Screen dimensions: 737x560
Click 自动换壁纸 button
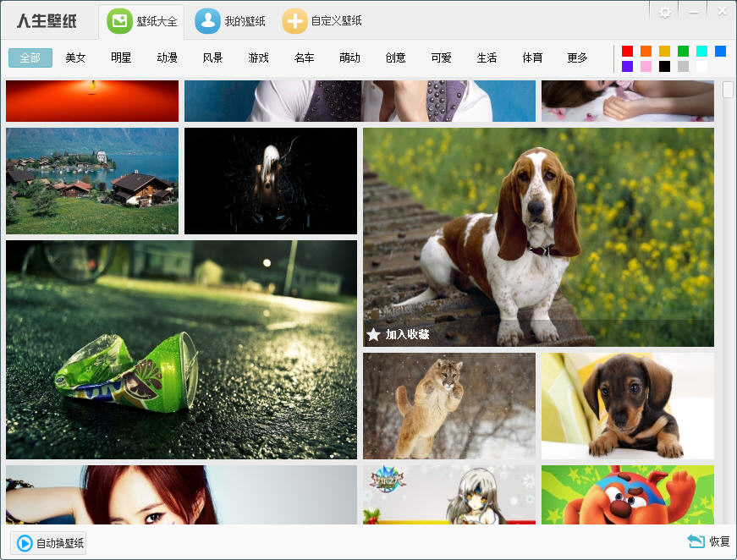[48, 543]
